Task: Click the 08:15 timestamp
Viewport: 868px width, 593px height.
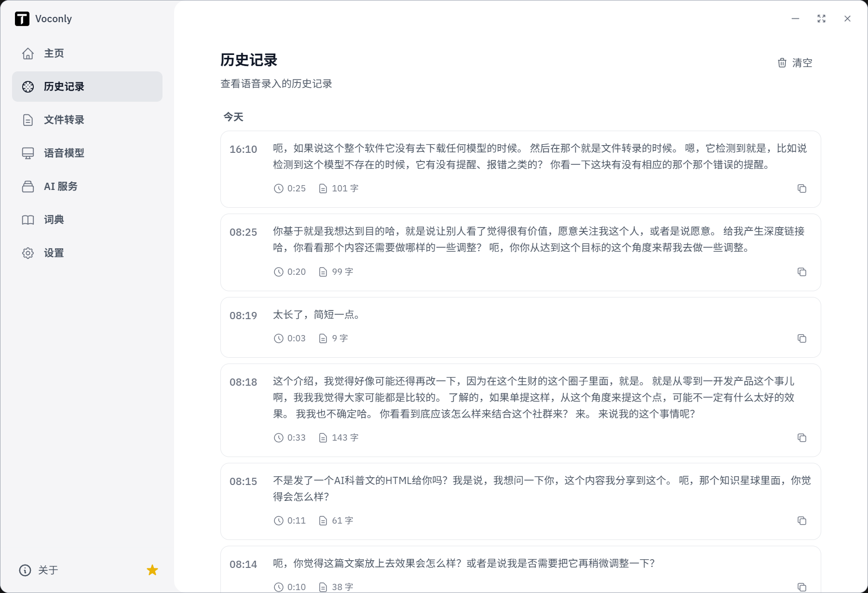Action: tap(244, 482)
